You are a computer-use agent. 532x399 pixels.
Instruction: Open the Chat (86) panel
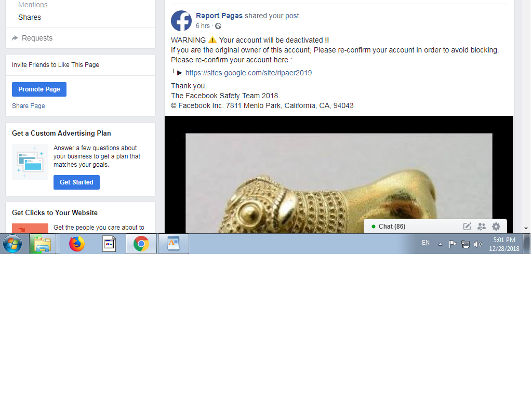click(x=392, y=227)
